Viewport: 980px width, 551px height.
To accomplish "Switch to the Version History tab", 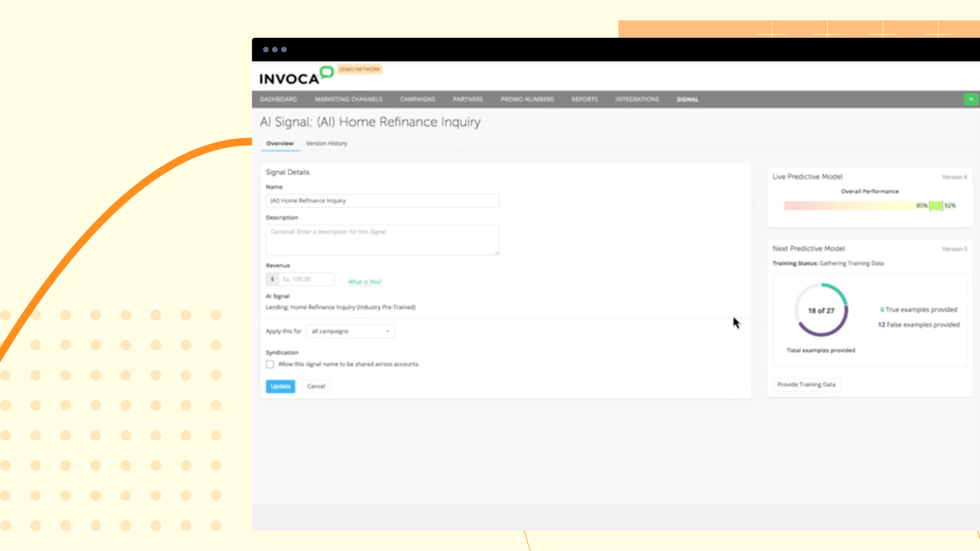I will pos(326,143).
